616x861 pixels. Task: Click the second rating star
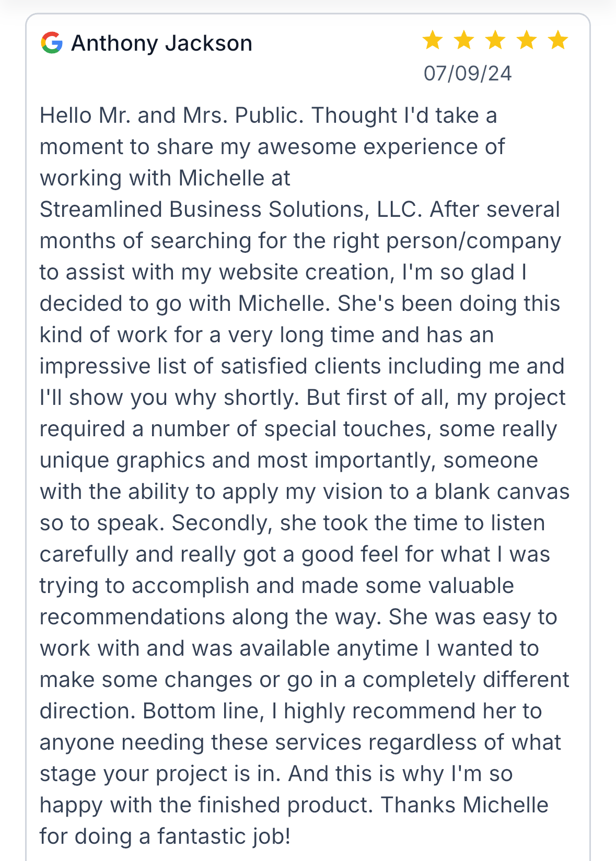point(464,40)
